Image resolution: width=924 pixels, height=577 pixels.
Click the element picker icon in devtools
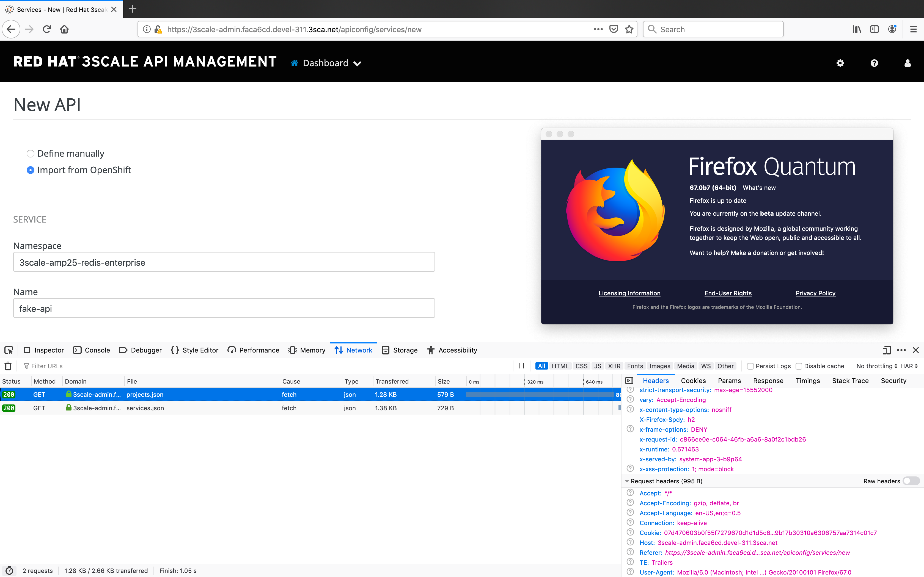click(9, 350)
